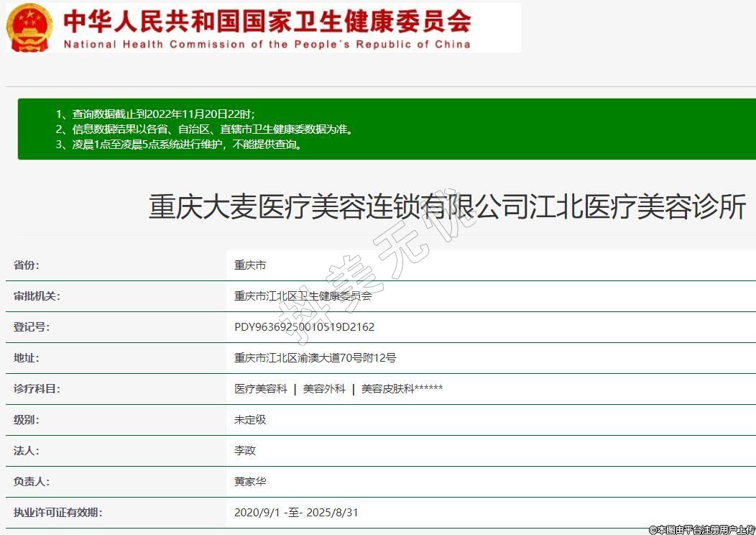Click the data source notice second line

point(205,129)
